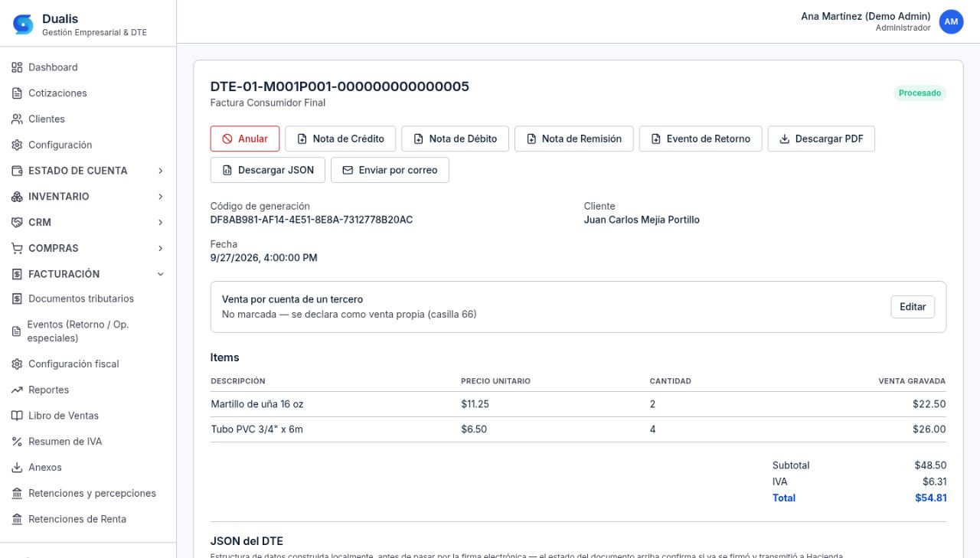This screenshot has width=980, height=558.
Task: Click the Retenciones de Renta bank icon
Action: pyautogui.click(x=17, y=520)
